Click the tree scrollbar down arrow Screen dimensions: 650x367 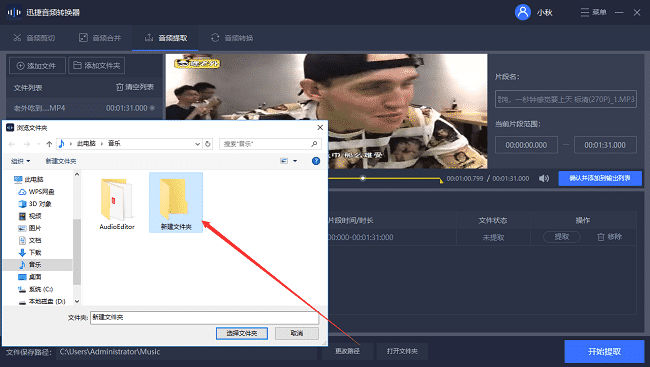click(77, 301)
